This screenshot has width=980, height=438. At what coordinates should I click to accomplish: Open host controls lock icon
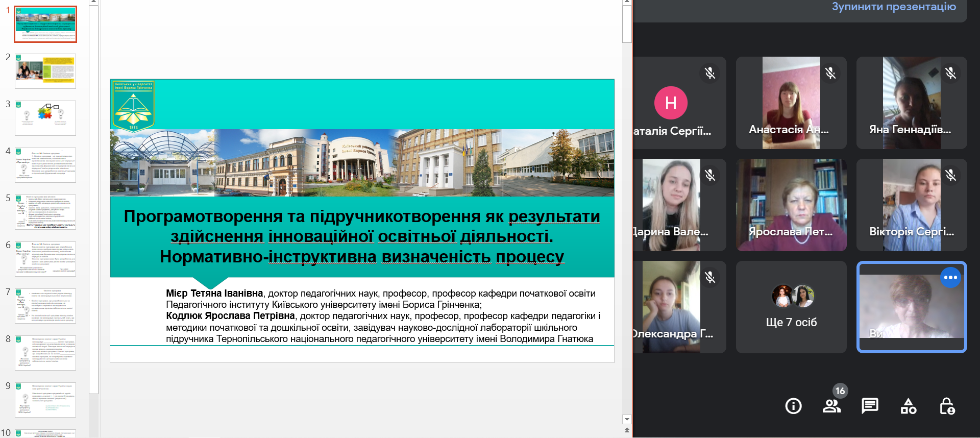[x=947, y=406]
